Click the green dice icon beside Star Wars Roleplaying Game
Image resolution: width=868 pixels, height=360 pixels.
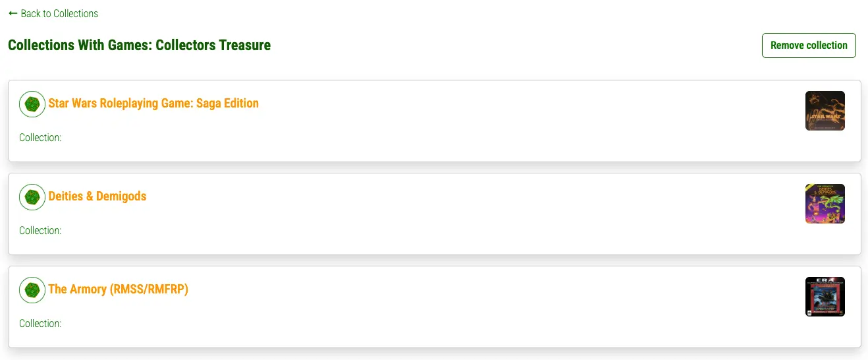click(x=32, y=104)
